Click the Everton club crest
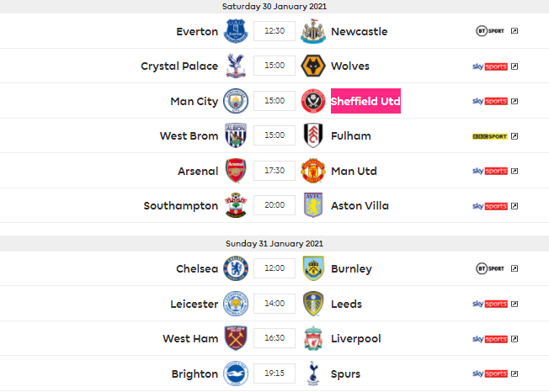Screen dimensions: 549x392 tap(234, 32)
